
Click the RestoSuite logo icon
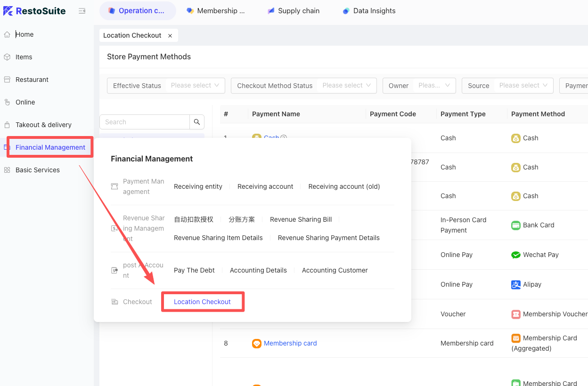8,11
